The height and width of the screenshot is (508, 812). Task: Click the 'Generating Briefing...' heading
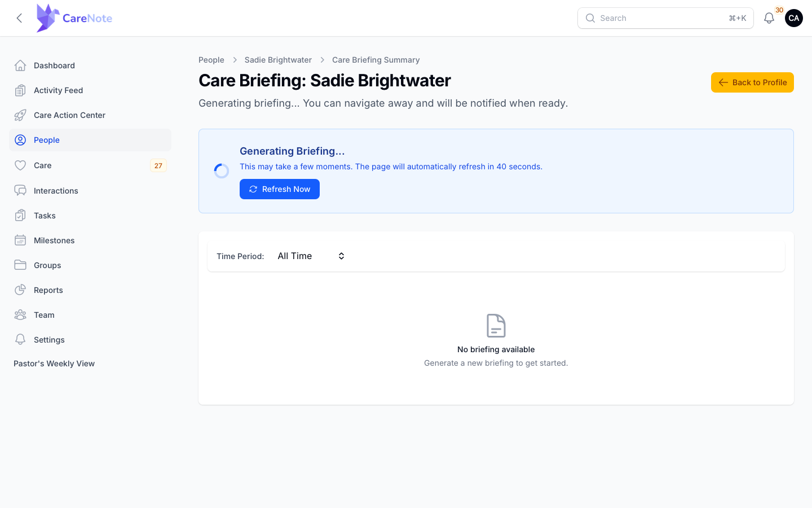[292, 151]
